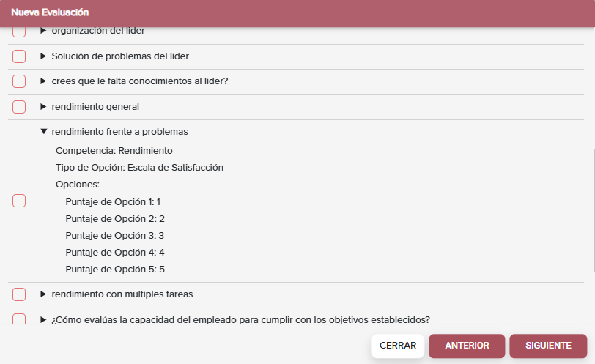The height and width of the screenshot is (364, 595).
Task: Select the 'rendimiento general' checkbox
Action: (x=19, y=107)
